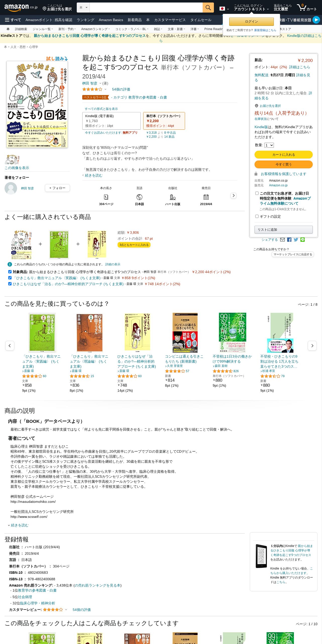Enable the ギフトの設定 checkbox

point(257,216)
